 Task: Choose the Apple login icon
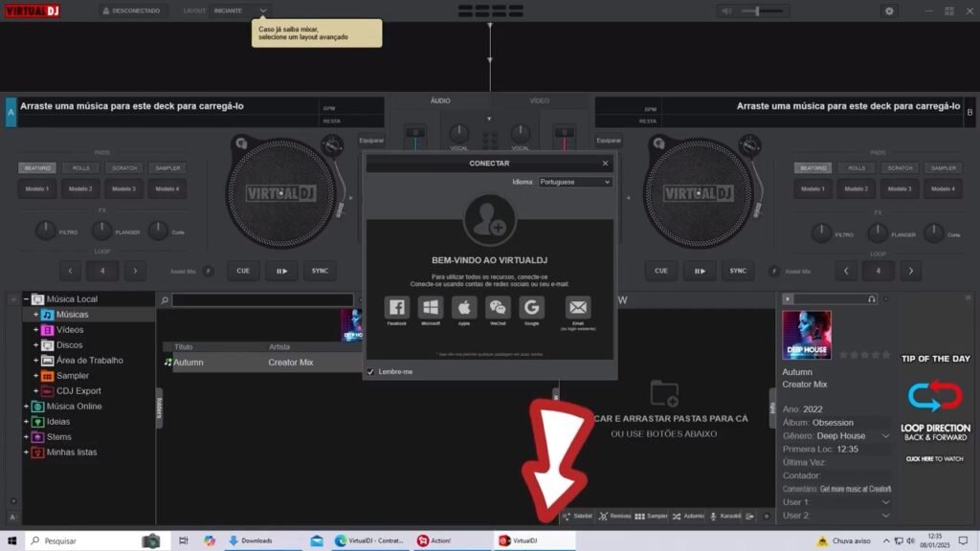coord(464,308)
